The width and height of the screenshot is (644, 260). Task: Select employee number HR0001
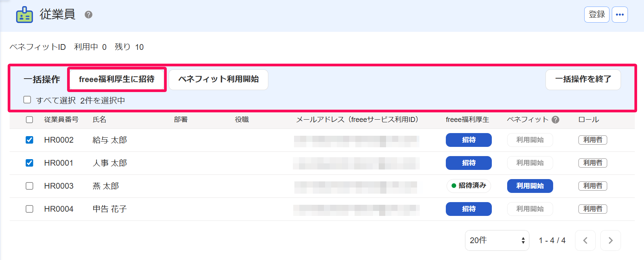(x=59, y=163)
